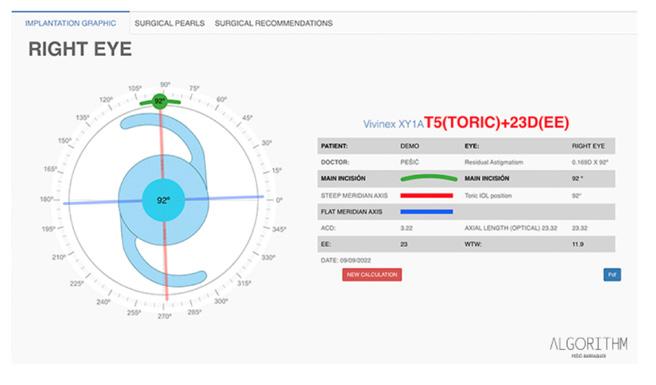Click the Vivinex XY1A lens model link

click(x=393, y=124)
